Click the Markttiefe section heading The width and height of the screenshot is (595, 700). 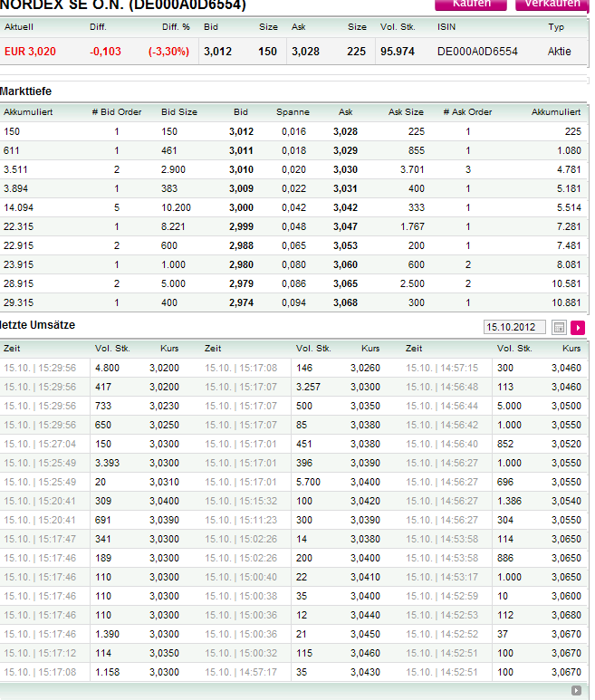pos(26,91)
